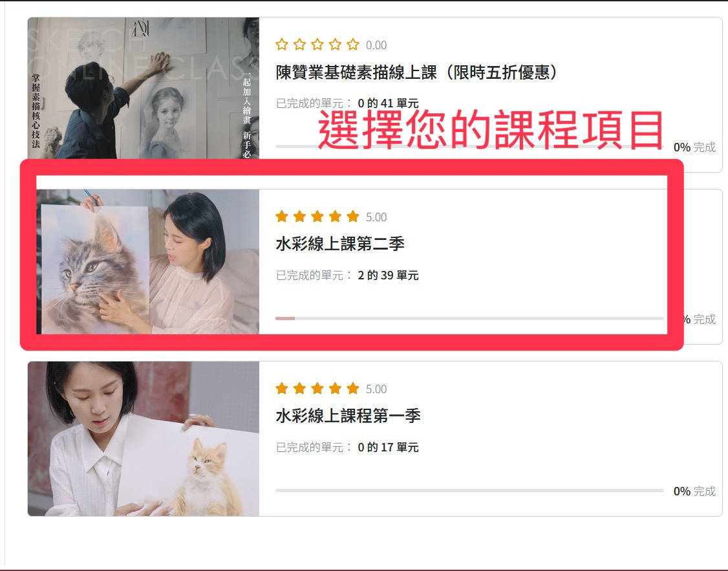
Task: Open the 水彩線上課程第一季 course title
Action: click(348, 416)
